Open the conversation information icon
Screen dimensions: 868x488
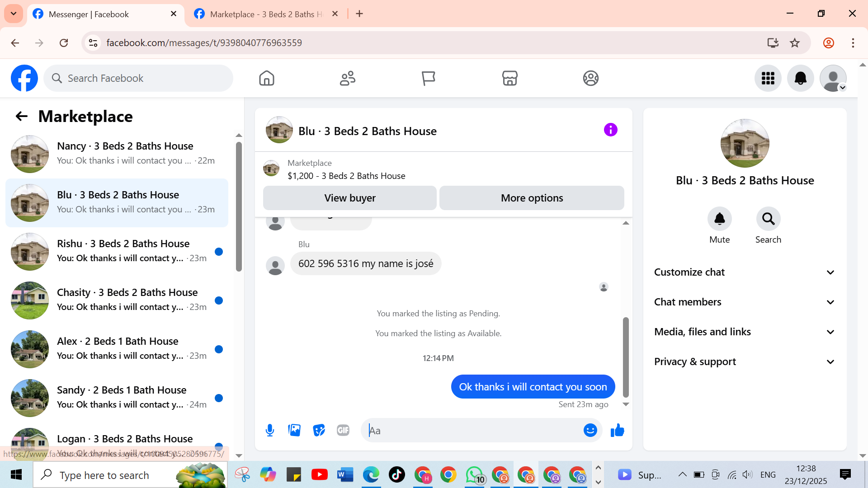pyautogui.click(x=610, y=130)
